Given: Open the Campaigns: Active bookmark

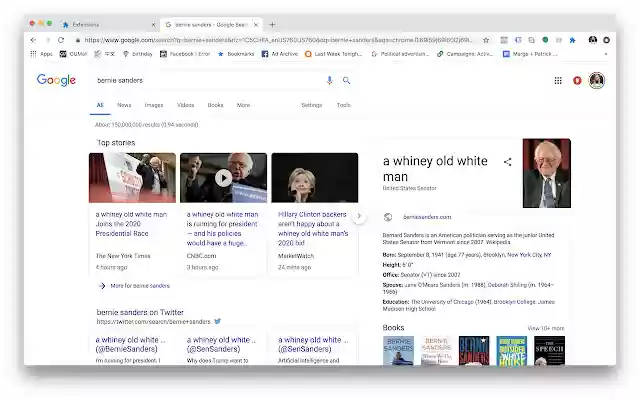Looking at the screenshot, I should (x=465, y=54).
